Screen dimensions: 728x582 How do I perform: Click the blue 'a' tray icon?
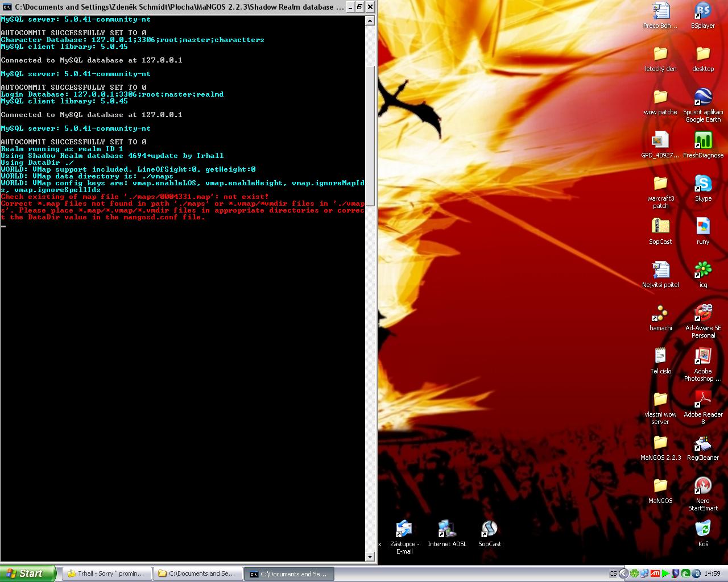pos(696,573)
